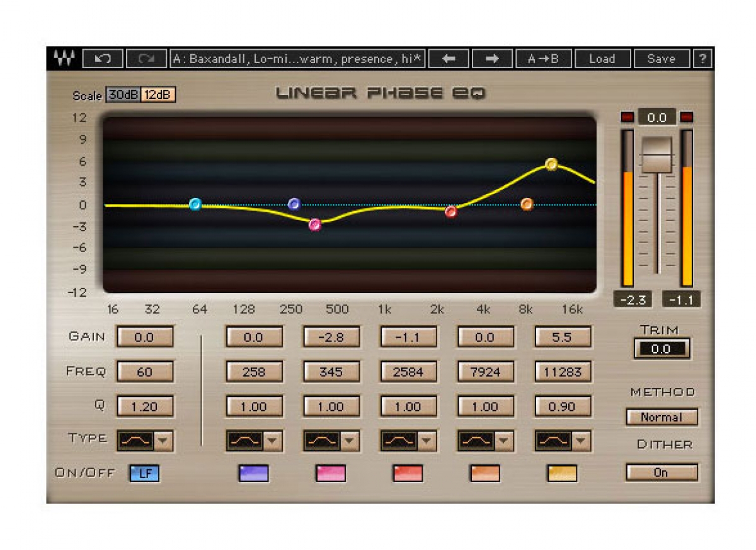
Task: Open the preset name field Baxandall
Action: (297, 59)
